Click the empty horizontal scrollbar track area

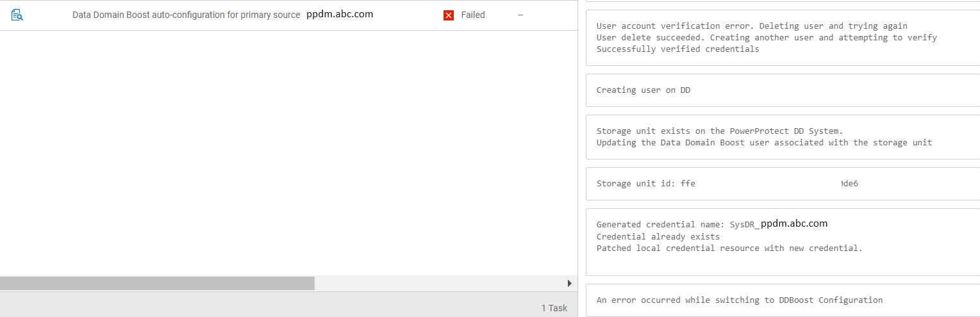439,283
